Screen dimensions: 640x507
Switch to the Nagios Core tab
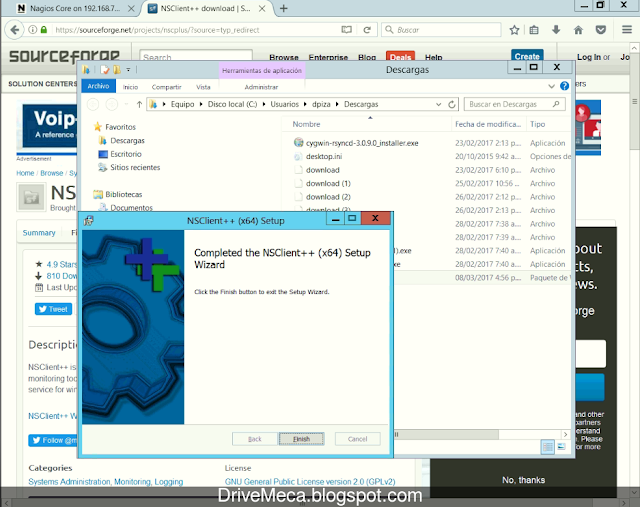tap(73, 8)
